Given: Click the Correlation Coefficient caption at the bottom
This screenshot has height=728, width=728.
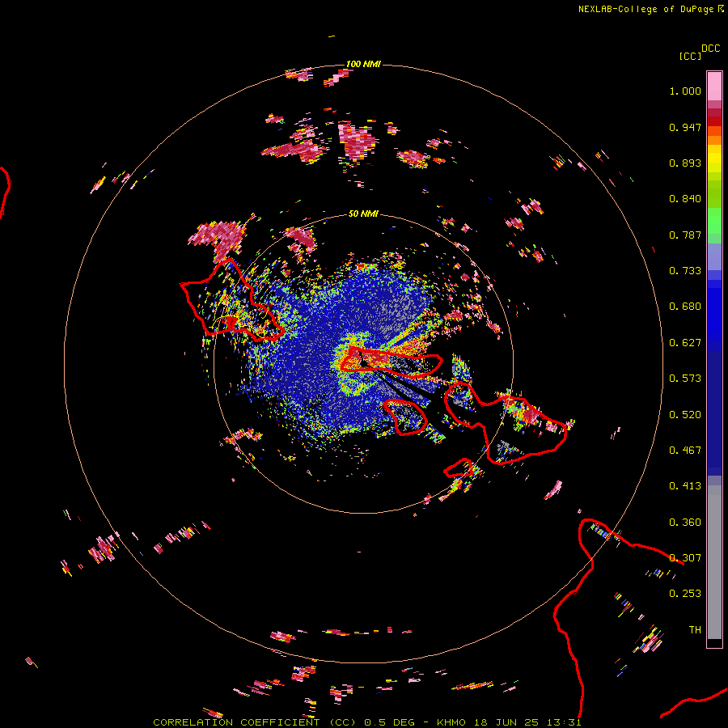Looking at the screenshot, I should (x=367, y=722).
